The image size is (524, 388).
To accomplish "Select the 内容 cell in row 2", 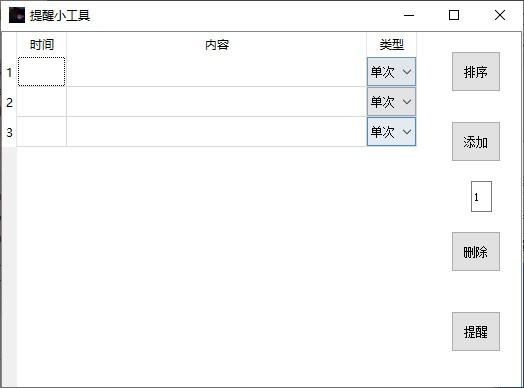I will 217,102.
